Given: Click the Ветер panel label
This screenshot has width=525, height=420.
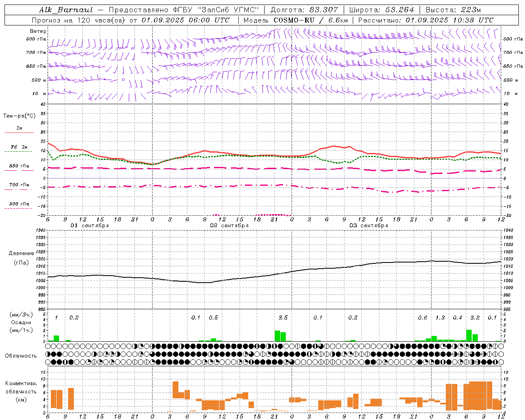Looking at the screenshot, I should coord(38,31).
